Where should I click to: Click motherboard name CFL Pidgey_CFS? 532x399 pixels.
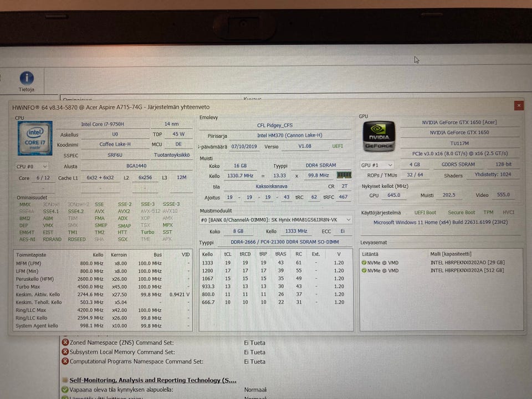pos(275,125)
